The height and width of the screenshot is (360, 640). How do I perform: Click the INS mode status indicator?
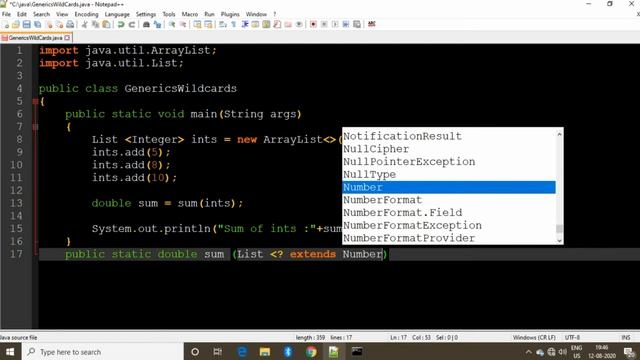(x=626, y=338)
